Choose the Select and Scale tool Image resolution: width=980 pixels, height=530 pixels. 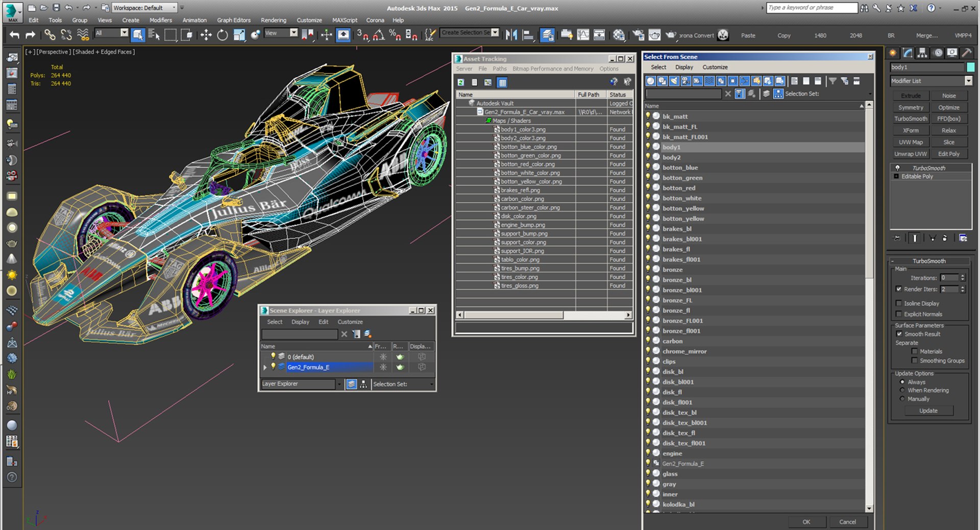pos(239,35)
